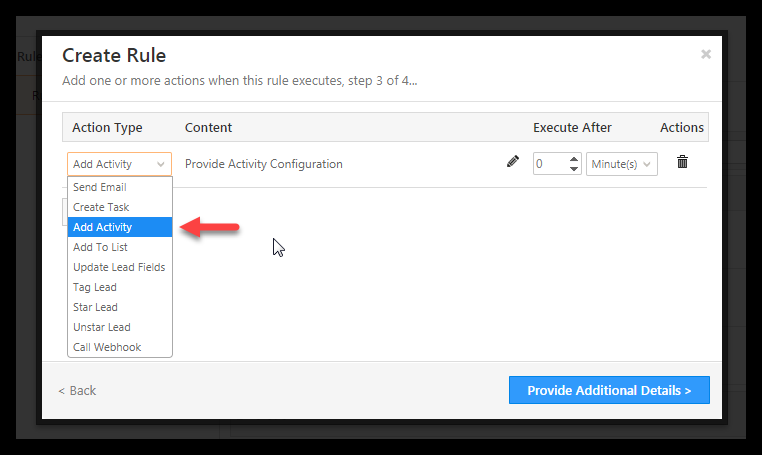Click the Provide Activity Configuration text

[263, 164]
